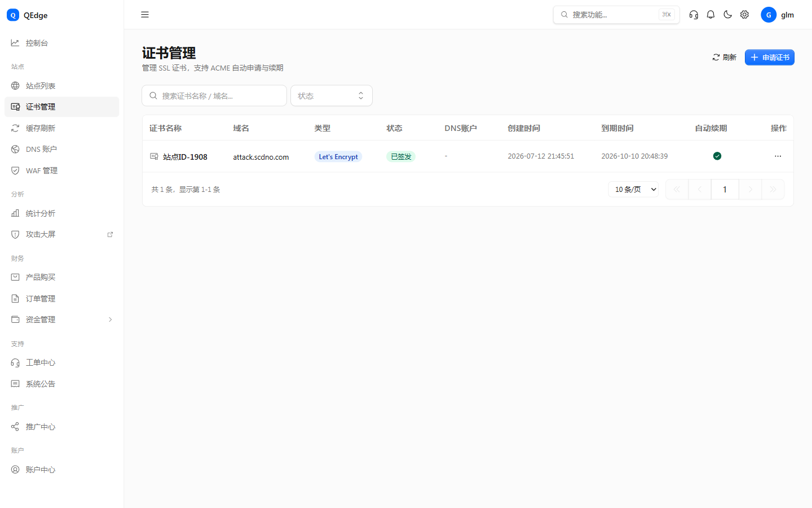Click the 推广中心 share icon
Viewport: 812px width, 508px height.
(x=15, y=427)
